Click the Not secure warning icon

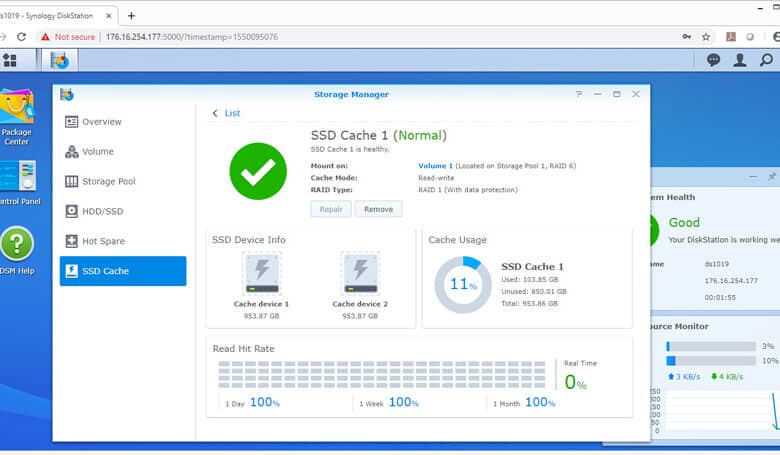[45, 37]
